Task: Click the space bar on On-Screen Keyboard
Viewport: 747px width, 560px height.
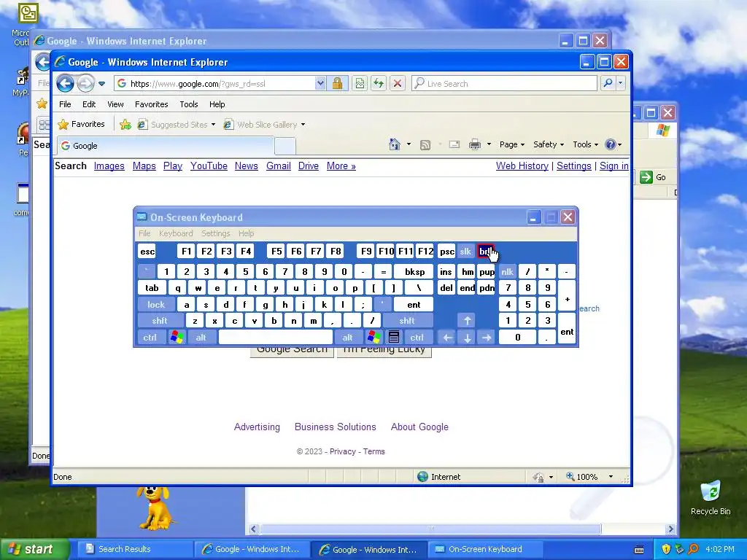Action: click(x=275, y=338)
